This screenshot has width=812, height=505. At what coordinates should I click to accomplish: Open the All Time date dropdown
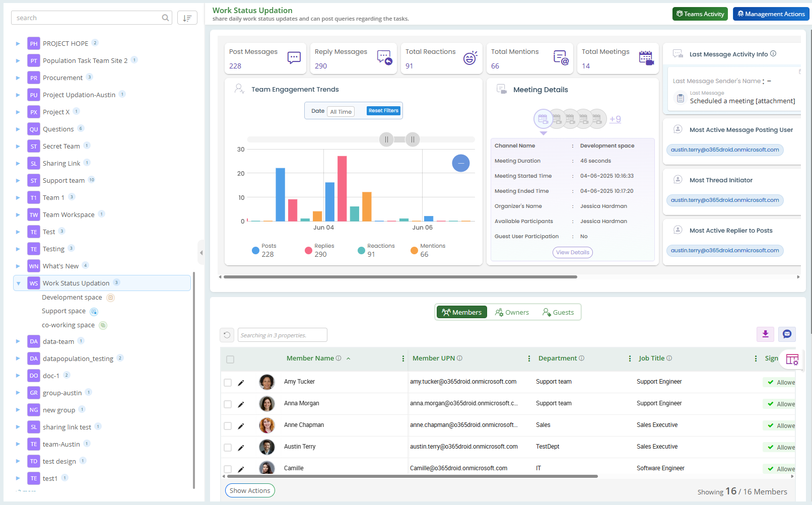click(x=341, y=112)
